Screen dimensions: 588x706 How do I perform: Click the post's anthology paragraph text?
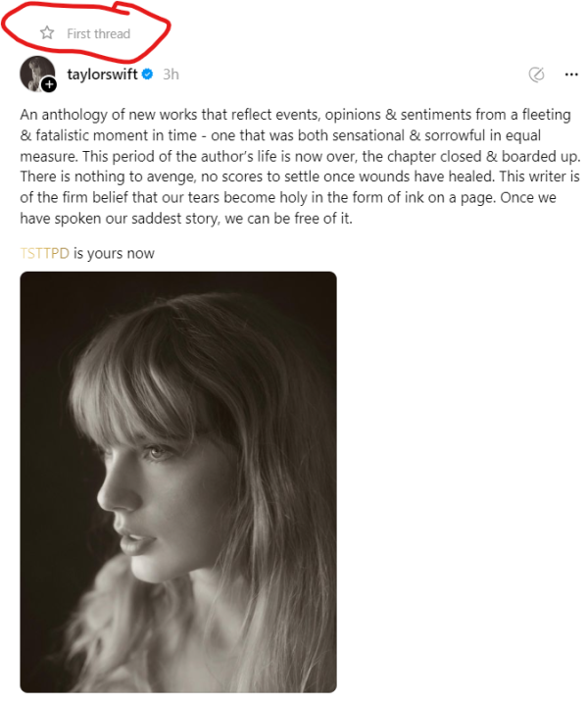coord(294,167)
